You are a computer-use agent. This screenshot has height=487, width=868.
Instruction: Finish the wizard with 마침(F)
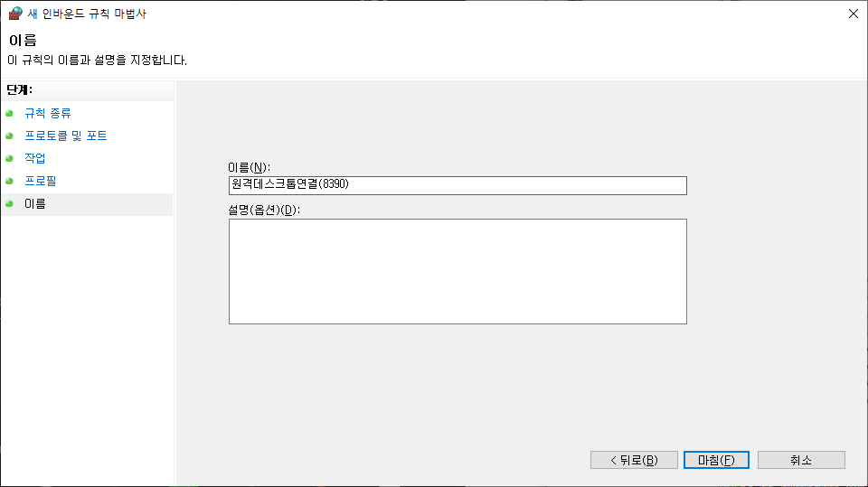(x=716, y=460)
